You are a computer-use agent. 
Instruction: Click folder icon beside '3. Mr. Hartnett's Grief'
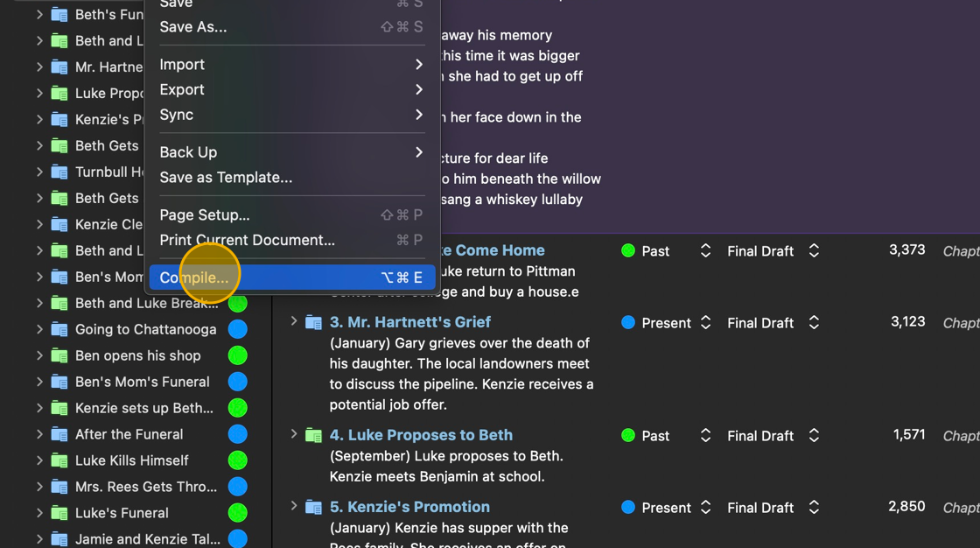[x=313, y=322]
